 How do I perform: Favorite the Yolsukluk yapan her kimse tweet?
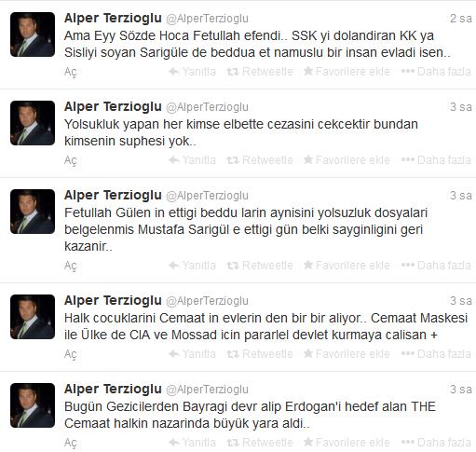(x=347, y=160)
